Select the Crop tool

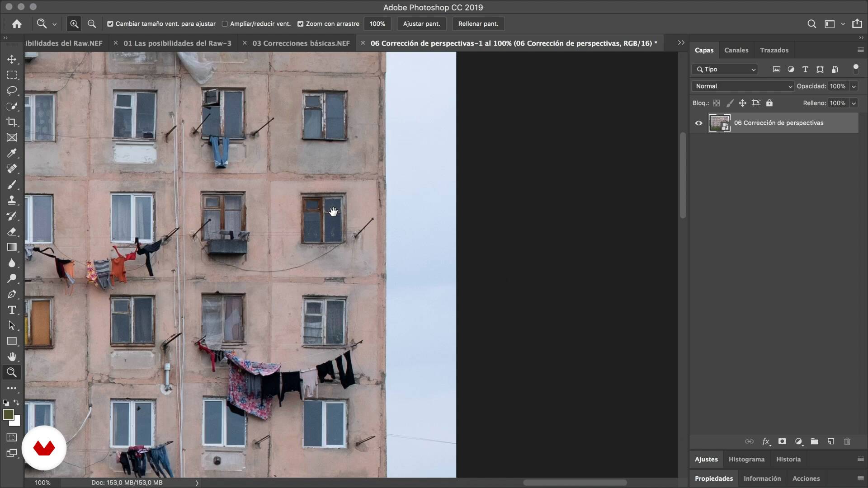(x=12, y=122)
